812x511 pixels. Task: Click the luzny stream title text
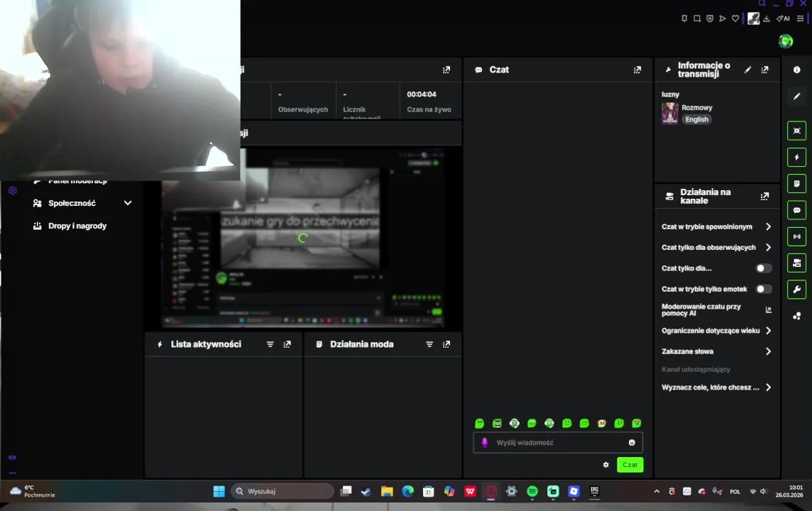(x=670, y=94)
